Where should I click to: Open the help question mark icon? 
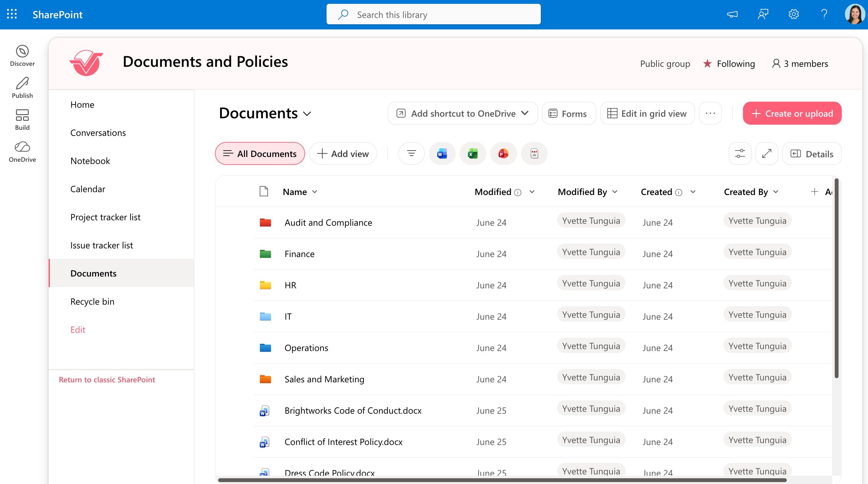point(824,14)
